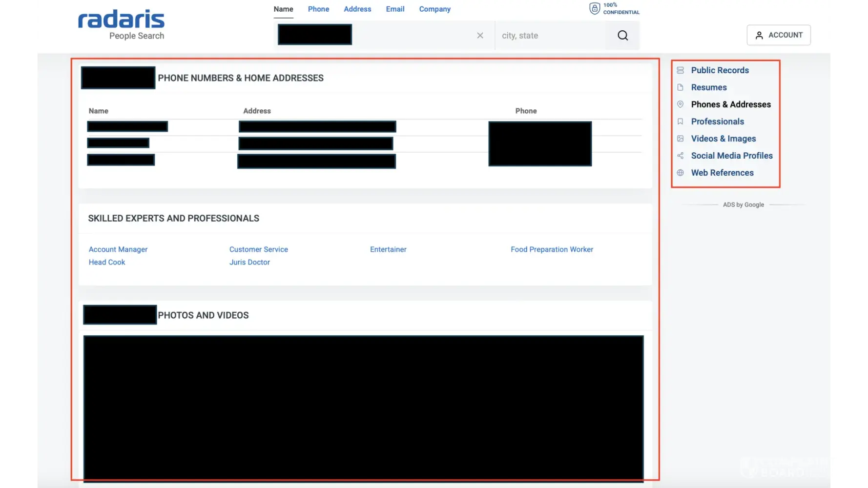Switch to the Phone search tab

click(x=318, y=9)
